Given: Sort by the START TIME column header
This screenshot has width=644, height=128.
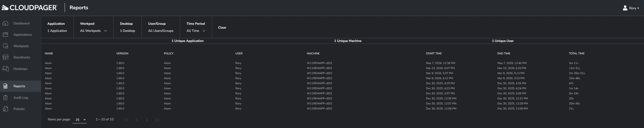Looking at the screenshot, I should pyautogui.click(x=434, y=54).
